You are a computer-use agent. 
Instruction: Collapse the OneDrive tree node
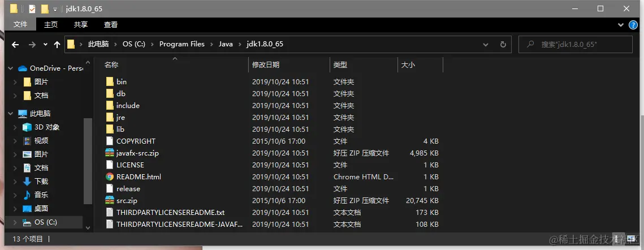point(11,68)
